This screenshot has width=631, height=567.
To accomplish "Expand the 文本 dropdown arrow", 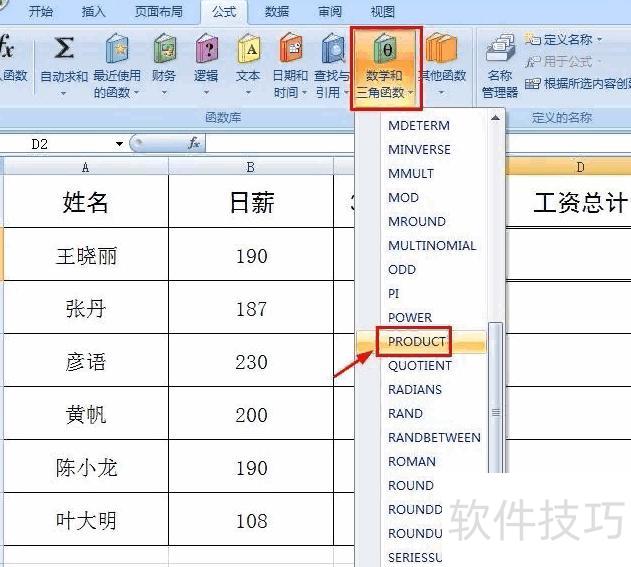I will click(x=248, y=93).
